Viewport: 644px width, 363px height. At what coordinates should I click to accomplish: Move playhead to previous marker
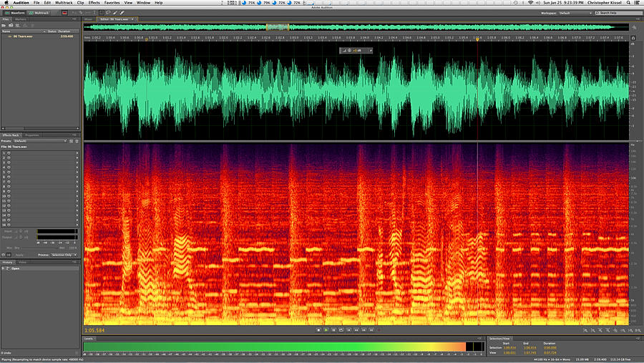[348, 329]
